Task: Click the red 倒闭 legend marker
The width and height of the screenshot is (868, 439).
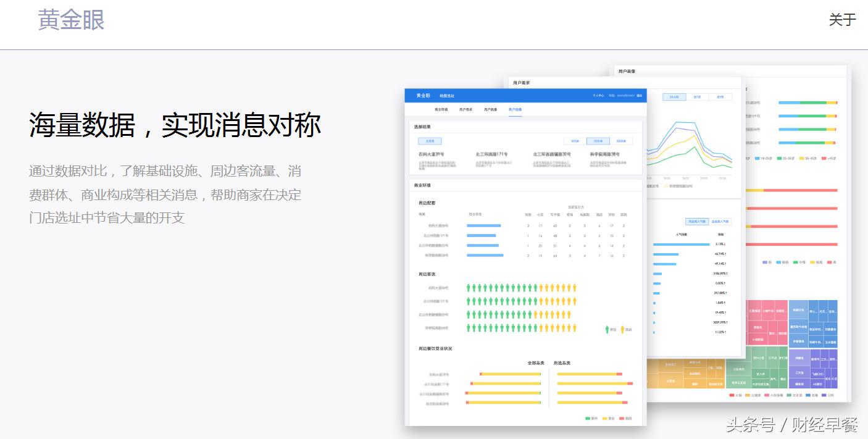Action: tap(622, 419)
